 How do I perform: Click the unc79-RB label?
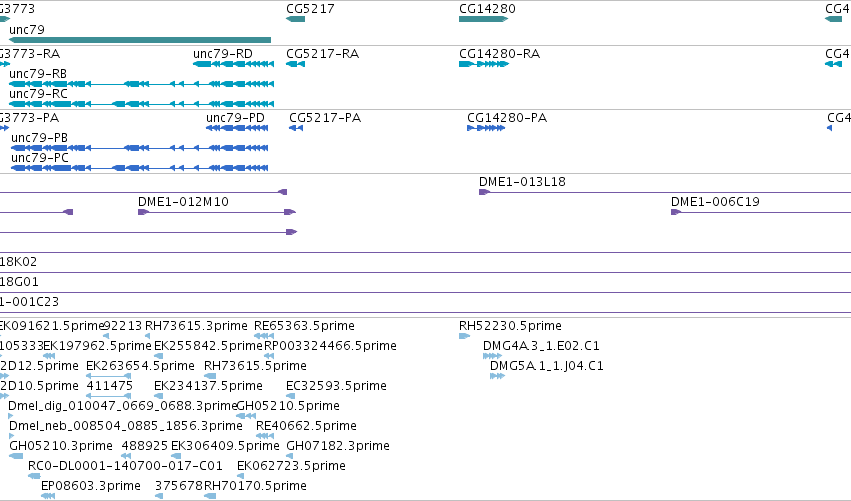[38, 74]
